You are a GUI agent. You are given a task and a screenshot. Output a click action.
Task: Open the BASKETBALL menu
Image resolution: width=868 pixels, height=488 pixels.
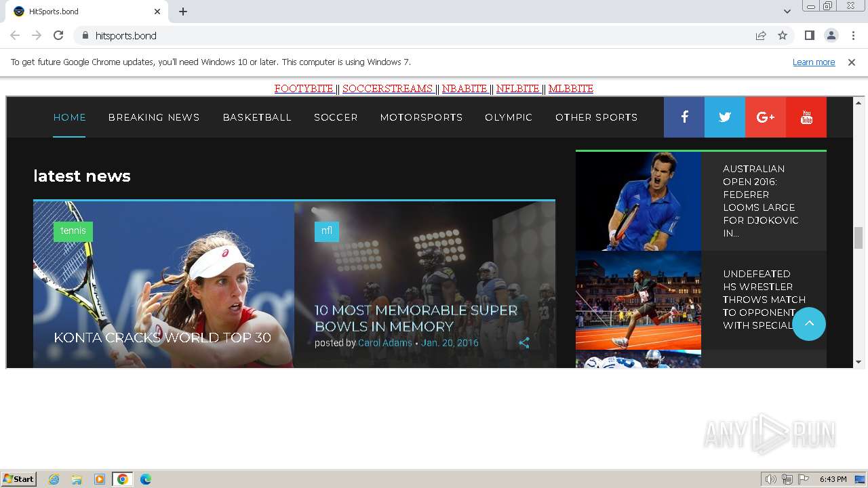point(257,117)
